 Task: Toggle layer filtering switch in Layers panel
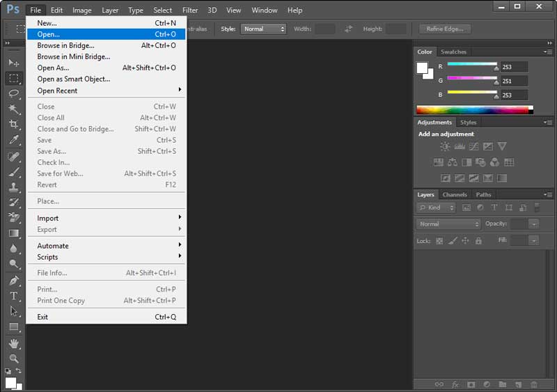(x=536, y=207)
